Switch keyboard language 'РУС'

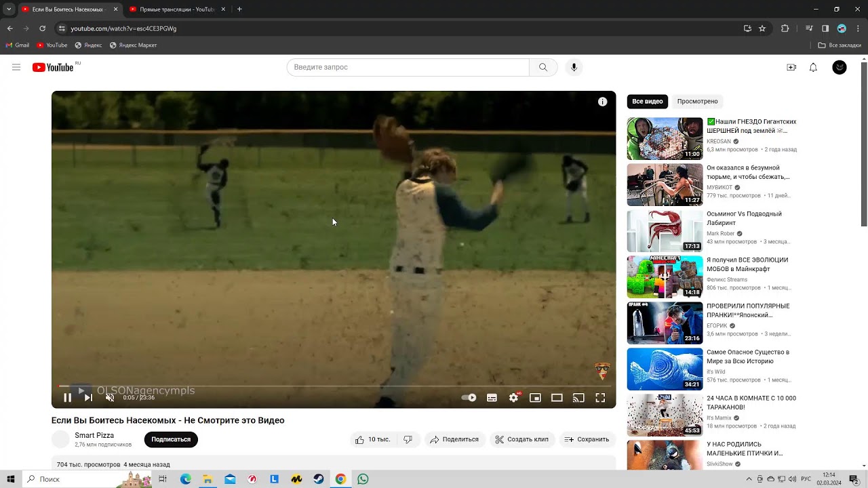806,479
